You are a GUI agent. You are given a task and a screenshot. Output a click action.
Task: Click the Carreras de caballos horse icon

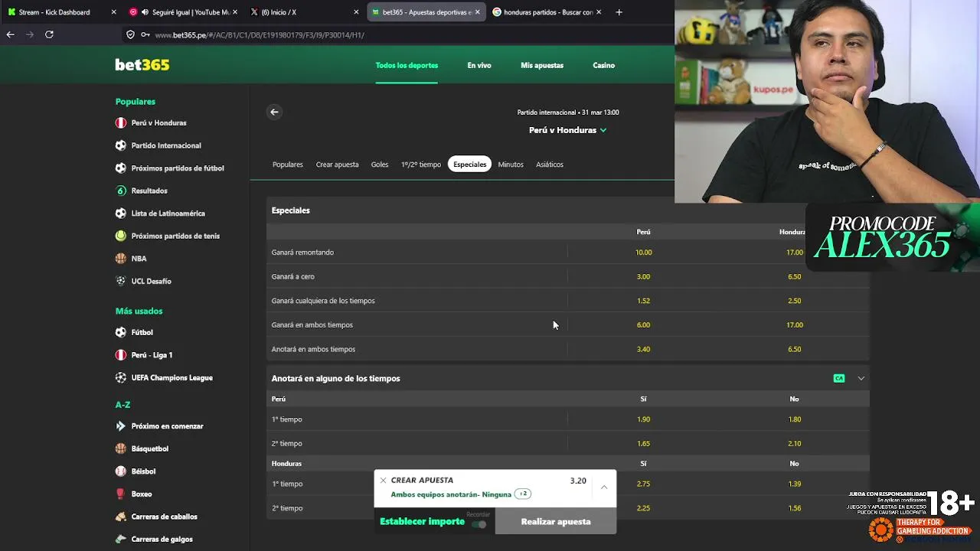(x=120, y=517)
